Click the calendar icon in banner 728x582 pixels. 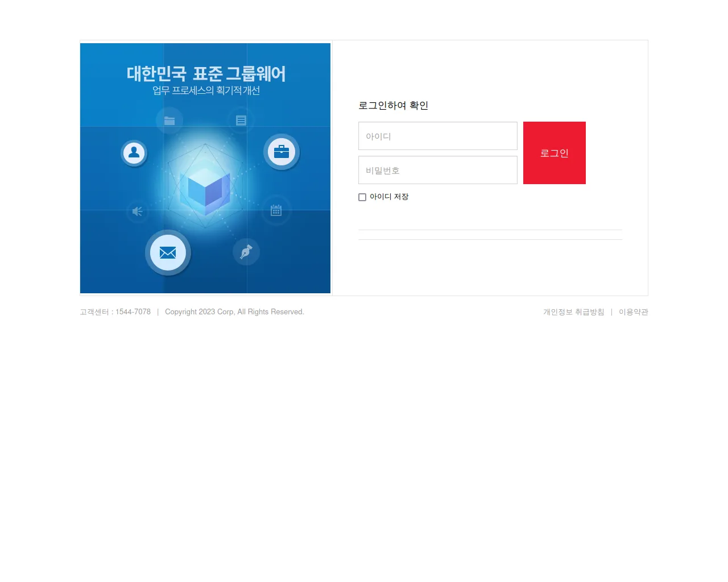[x=276, y=210]
